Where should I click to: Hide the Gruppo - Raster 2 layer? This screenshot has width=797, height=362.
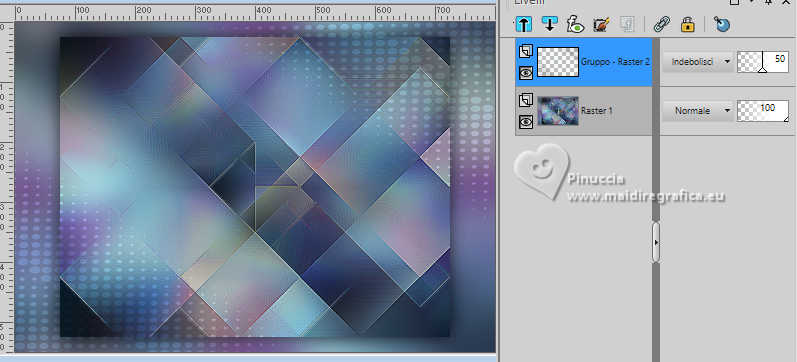click(x=526, y=73)
